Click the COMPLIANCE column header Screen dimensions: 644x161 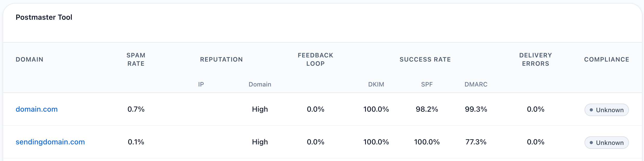[x=607, y=59]
